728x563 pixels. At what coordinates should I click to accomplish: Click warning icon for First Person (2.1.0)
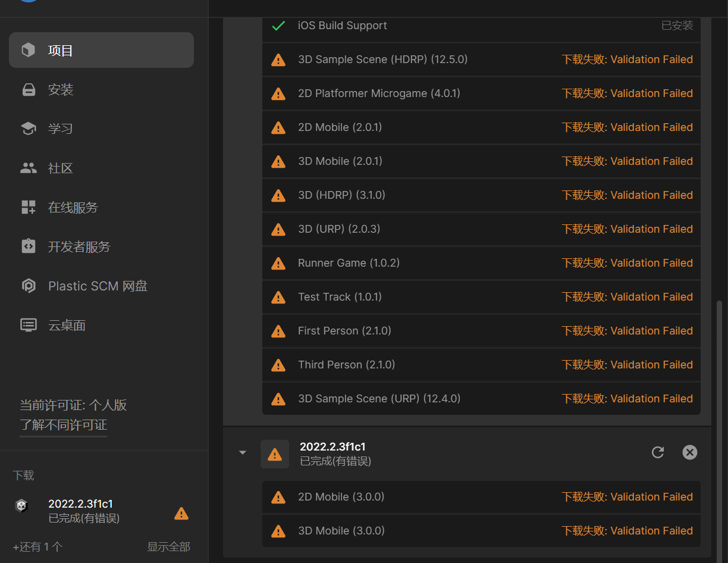point(278,331)
